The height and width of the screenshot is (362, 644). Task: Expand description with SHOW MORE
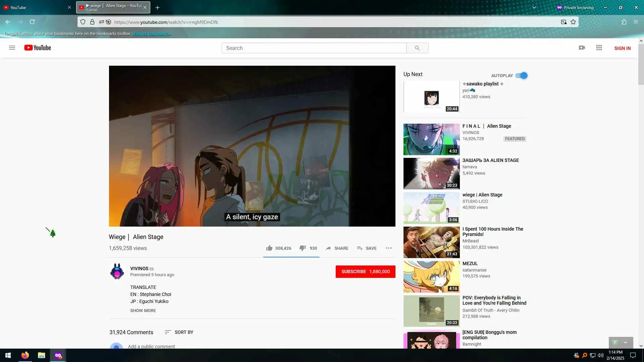point(143,310)
